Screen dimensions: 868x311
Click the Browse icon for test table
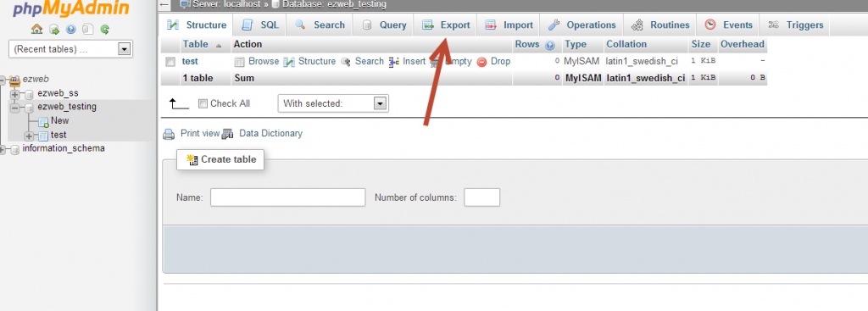tap(240, 62)
